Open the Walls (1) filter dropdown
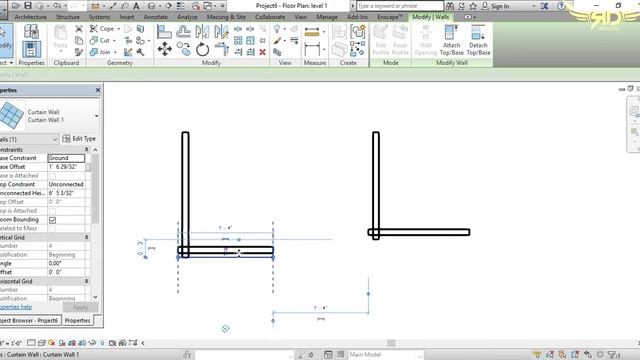 pyautogui.click(x=55, y=140)
